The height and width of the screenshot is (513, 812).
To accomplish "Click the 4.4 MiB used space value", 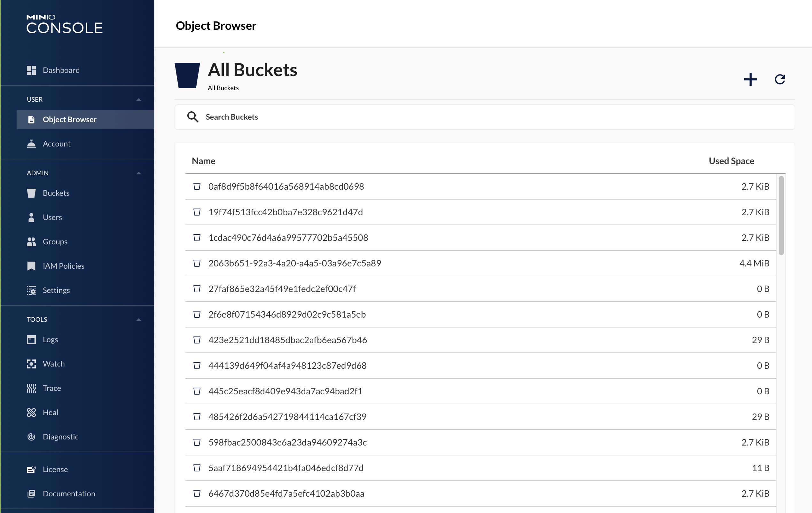I will click(x=754, y=263).
